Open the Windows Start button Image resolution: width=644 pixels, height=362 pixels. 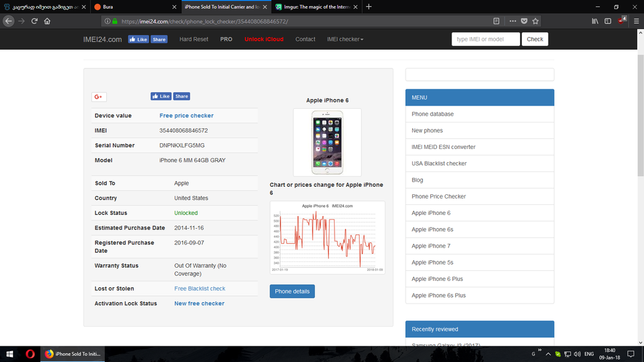pos(9,354)
